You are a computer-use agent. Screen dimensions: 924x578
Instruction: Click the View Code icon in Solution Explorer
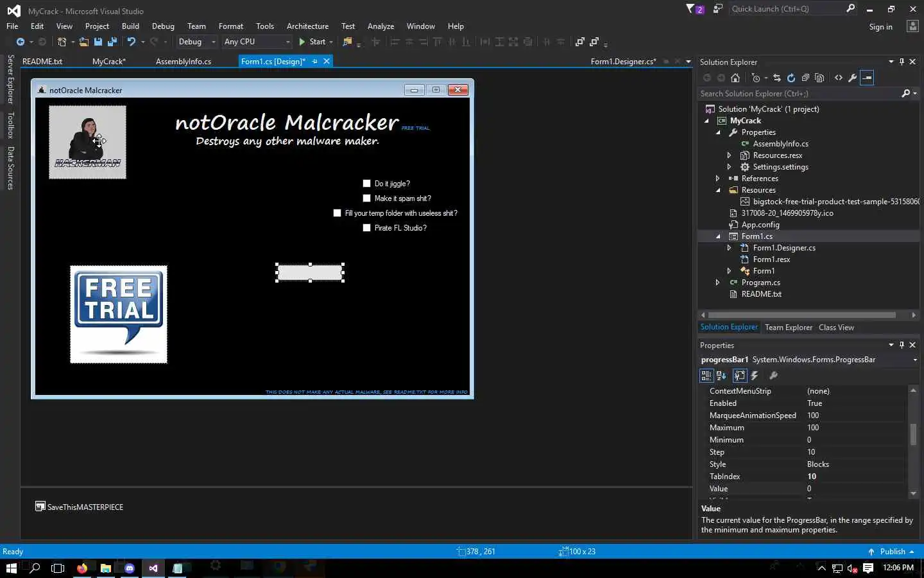(x=839, y=78)
